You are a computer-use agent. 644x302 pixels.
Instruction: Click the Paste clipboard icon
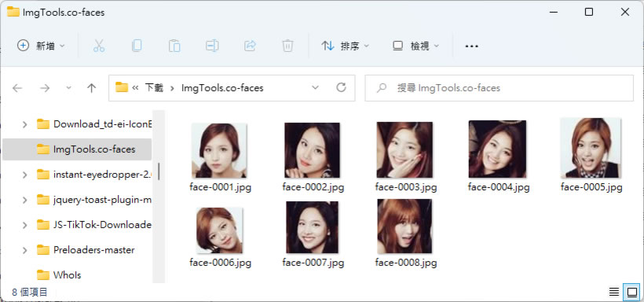point(174,46)
